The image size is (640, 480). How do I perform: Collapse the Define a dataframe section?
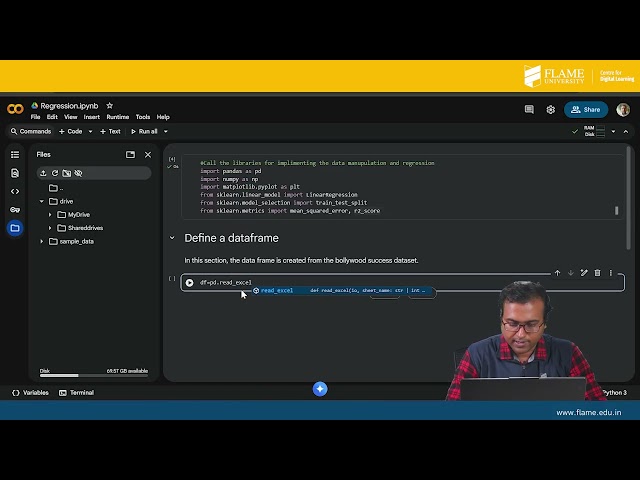pyautogui.click(x=172, y=238)
